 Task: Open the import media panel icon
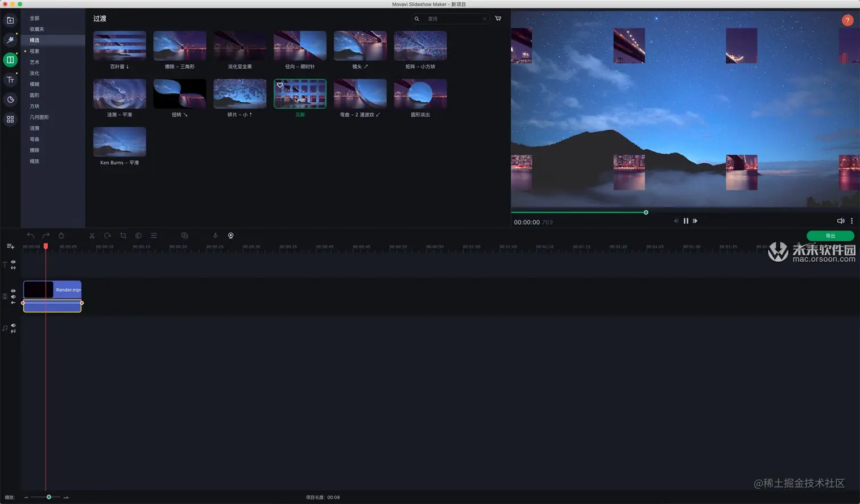click(10, 20)
